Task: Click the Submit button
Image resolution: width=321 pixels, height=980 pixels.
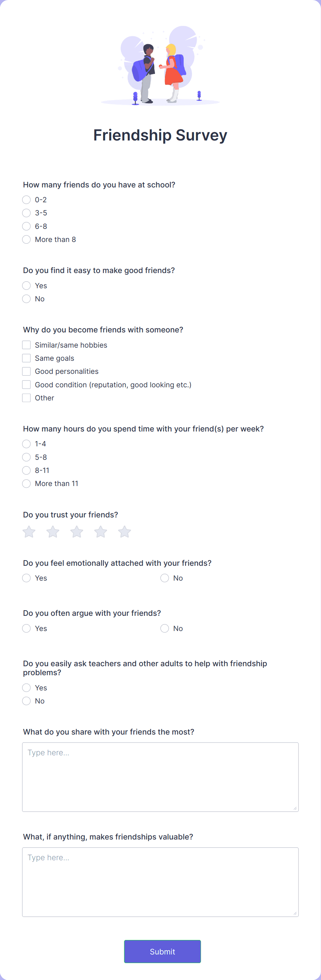Action: pos(163,951)
